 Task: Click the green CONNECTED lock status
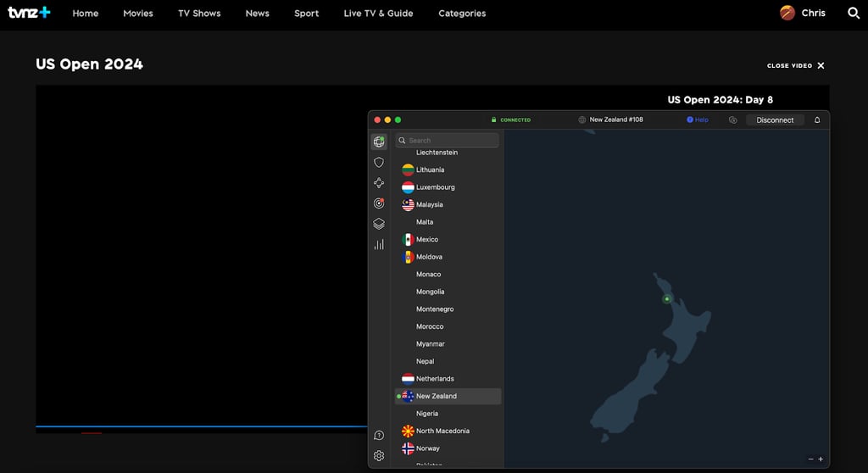pyautogui.click(x=510, y=120)
